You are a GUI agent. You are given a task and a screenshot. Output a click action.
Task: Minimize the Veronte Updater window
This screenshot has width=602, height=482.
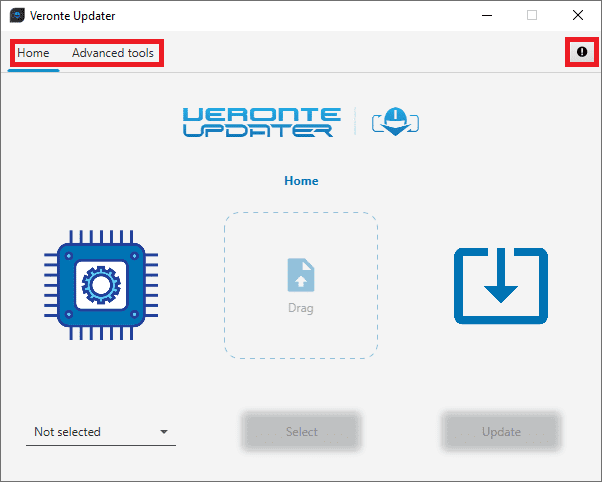[487, 15]
